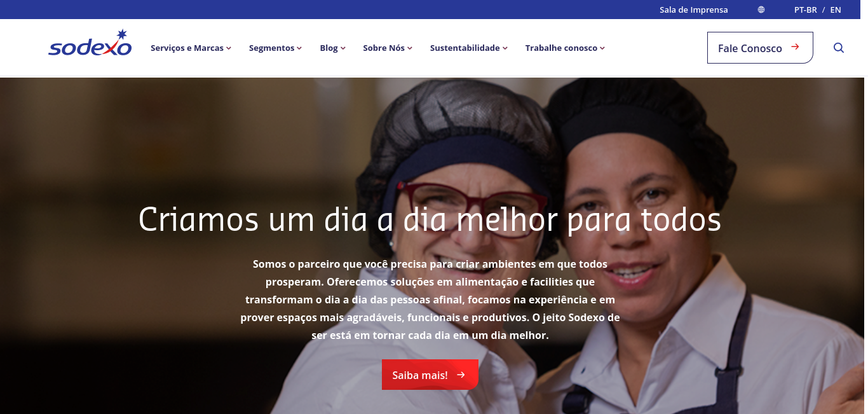Expand the Segmentos dropdown chevron
The image size is (868, 414).
pos(299,48)
